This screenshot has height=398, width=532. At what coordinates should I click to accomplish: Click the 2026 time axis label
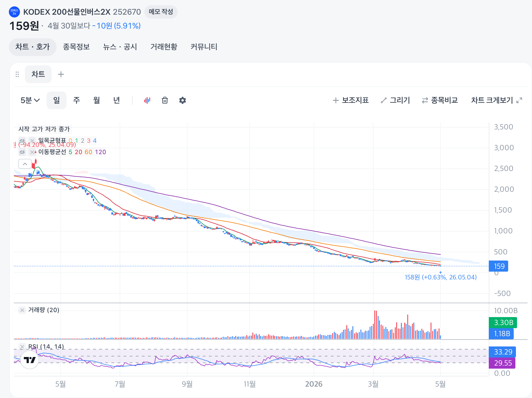314,384
